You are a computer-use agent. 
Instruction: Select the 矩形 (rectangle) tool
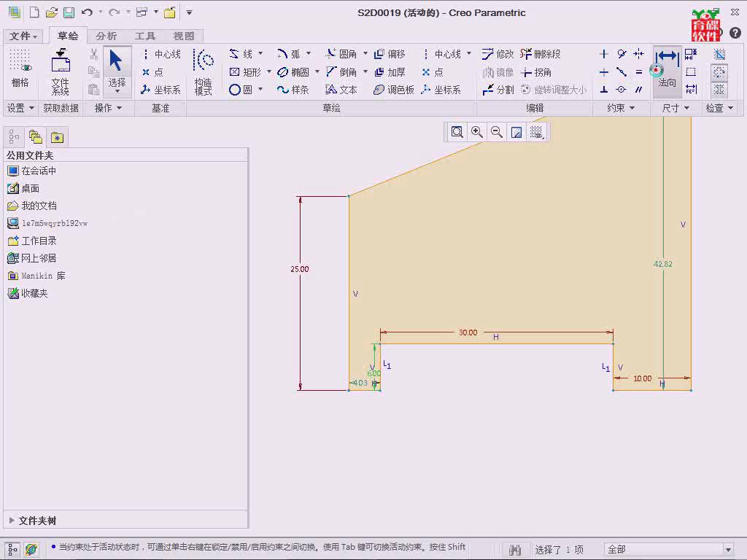tap(245, 72)
